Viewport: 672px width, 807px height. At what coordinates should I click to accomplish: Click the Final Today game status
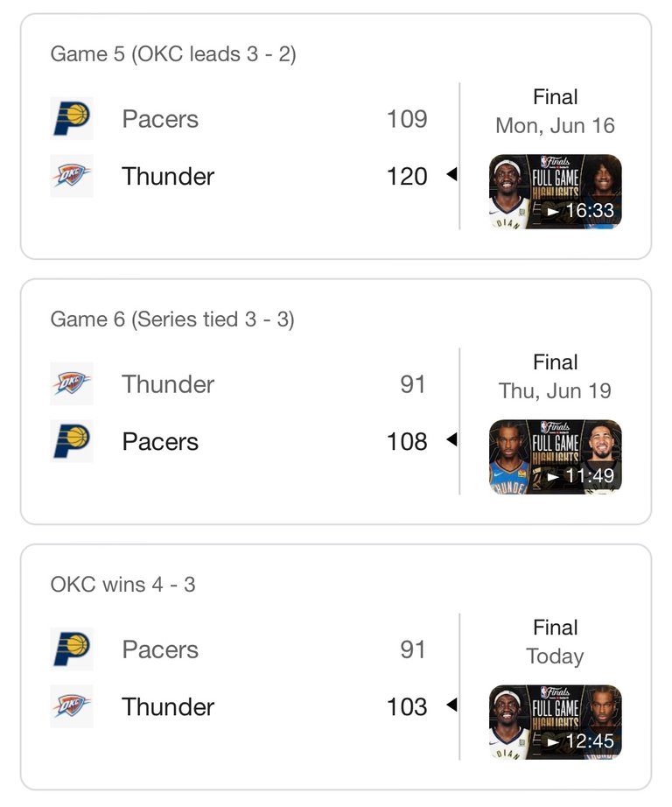pos(556,642)
